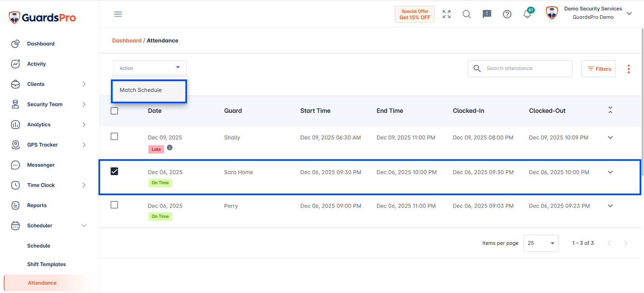
Task: Expand the Clients submenu chevron
Action: point(84,84)
